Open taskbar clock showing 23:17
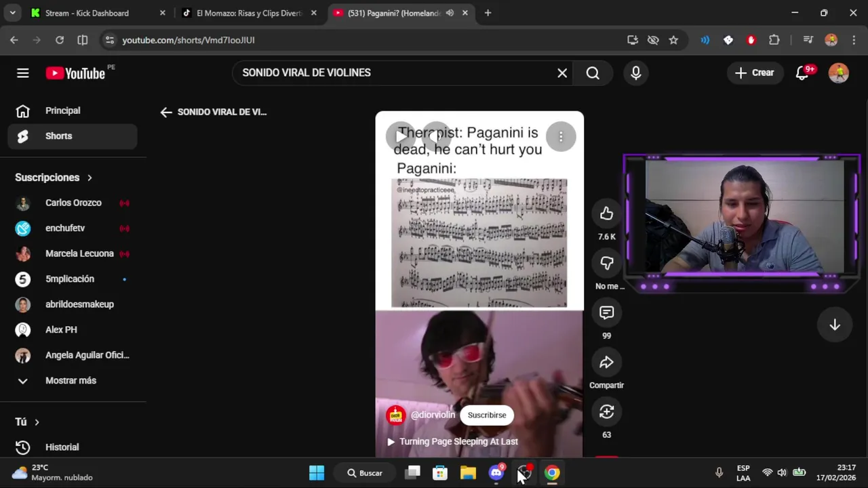The image size is (868, 488). [836, 473]
